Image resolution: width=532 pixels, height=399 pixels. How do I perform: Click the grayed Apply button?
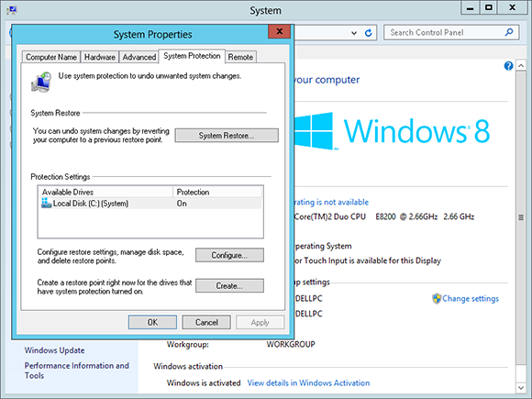click(x=260, y=322)
